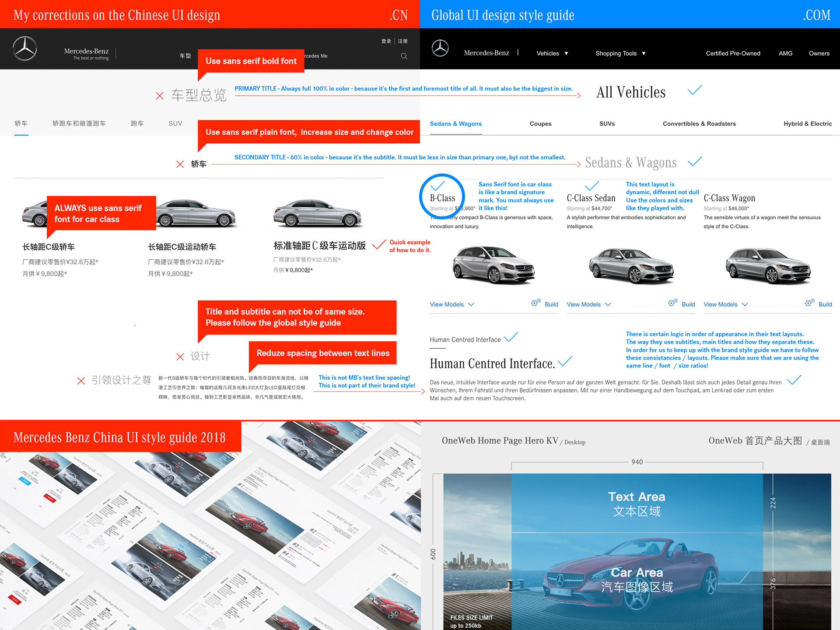The width and height of the screenshot is (840, 630).
Task: Click the 设计 section heading
Action: pos(200,356)
